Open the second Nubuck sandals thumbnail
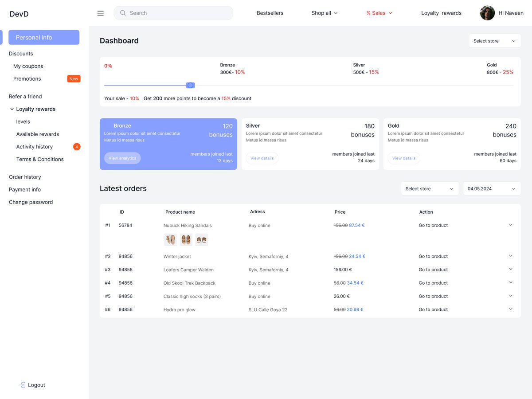Viewport: 532px width, 399px height. click(186, 240)
